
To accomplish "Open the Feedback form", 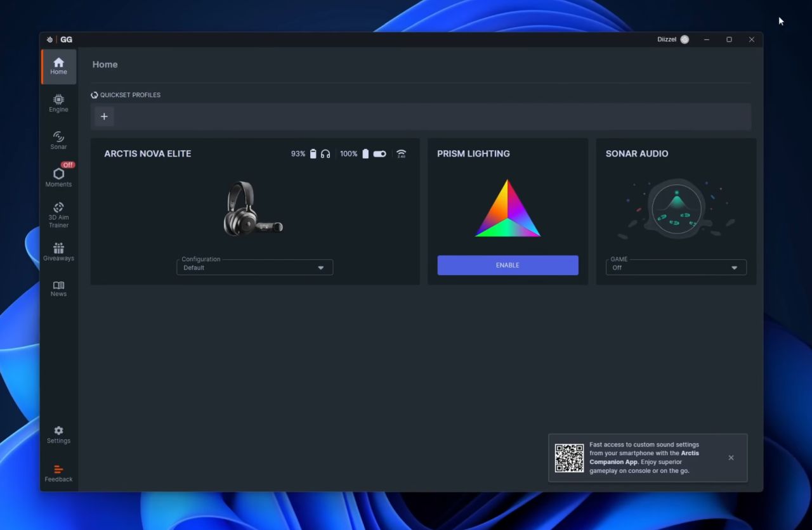I will coord(58,474).
